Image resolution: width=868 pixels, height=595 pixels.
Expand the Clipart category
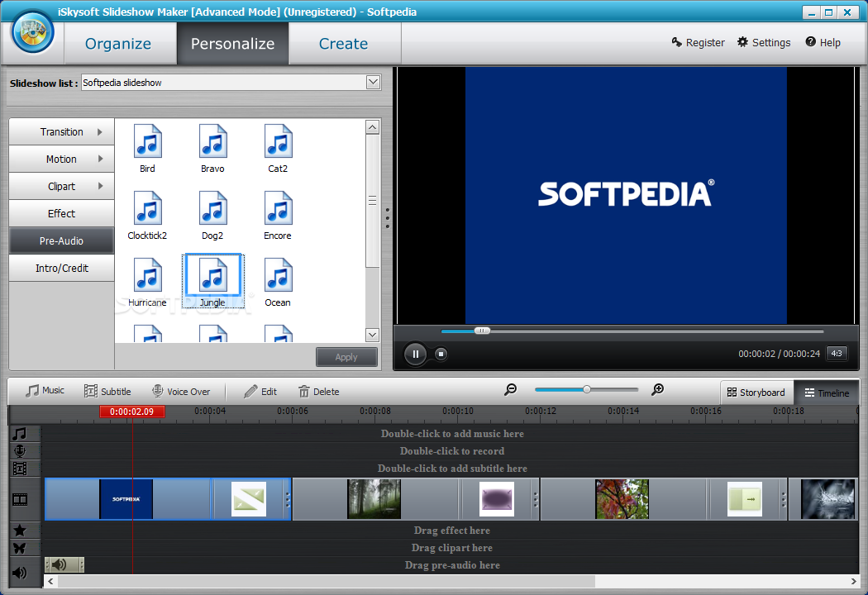61,186
